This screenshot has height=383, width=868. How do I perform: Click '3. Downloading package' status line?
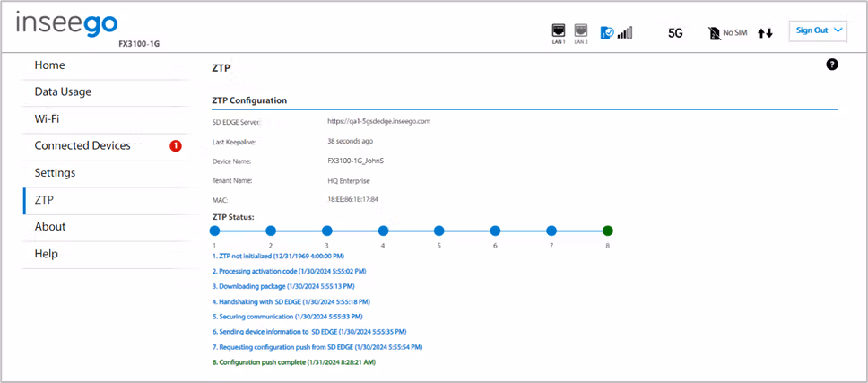point(283,287)
